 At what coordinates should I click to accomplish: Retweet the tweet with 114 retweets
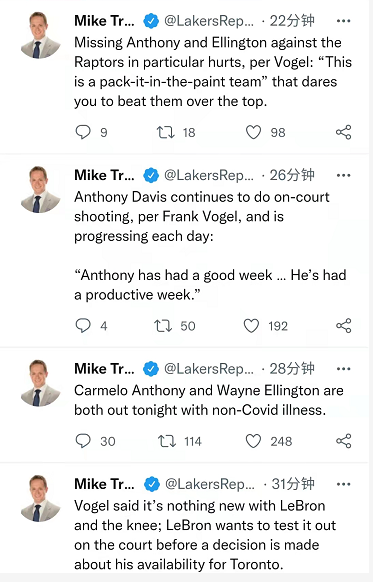pos(167,441)
